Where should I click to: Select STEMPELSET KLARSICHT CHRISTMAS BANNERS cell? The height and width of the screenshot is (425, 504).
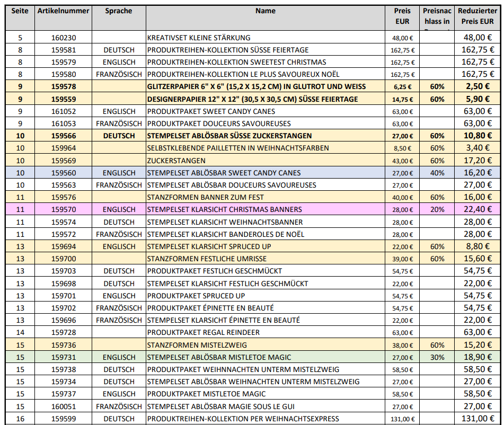coord(266,209)
